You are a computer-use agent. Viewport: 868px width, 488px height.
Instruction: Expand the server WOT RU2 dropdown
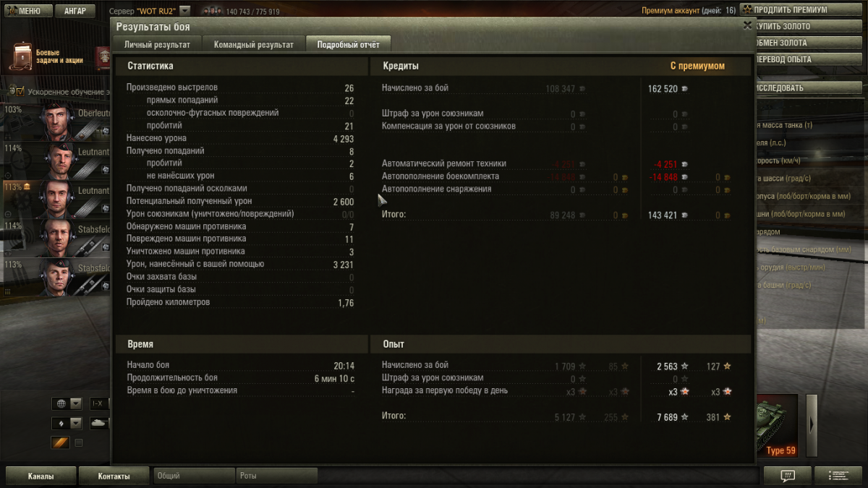coord(184,11)
